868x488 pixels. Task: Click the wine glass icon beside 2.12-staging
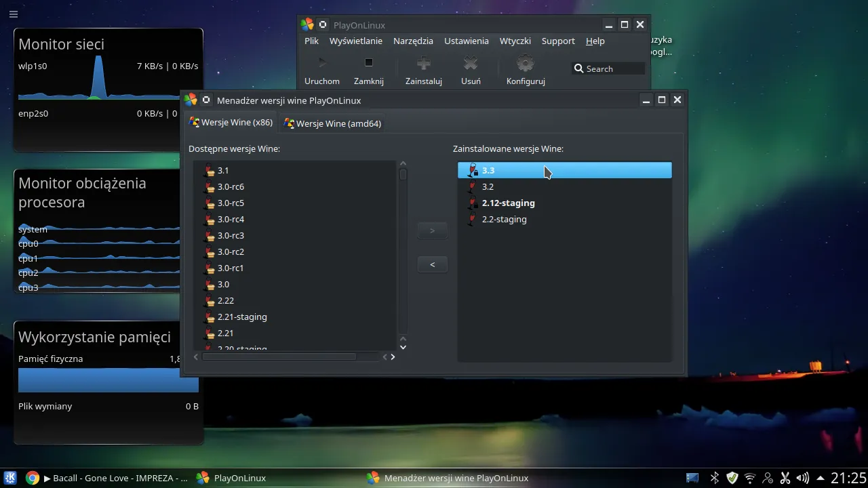[x=473, y=203]
